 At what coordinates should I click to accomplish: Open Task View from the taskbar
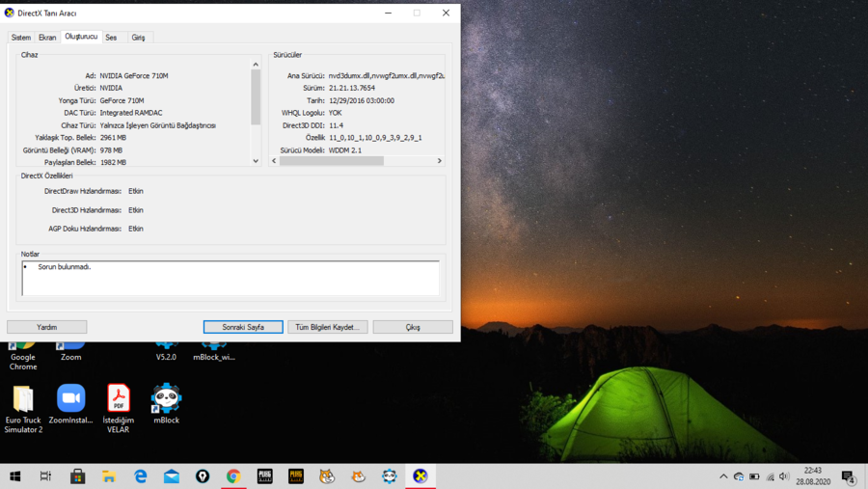(46, 476)
